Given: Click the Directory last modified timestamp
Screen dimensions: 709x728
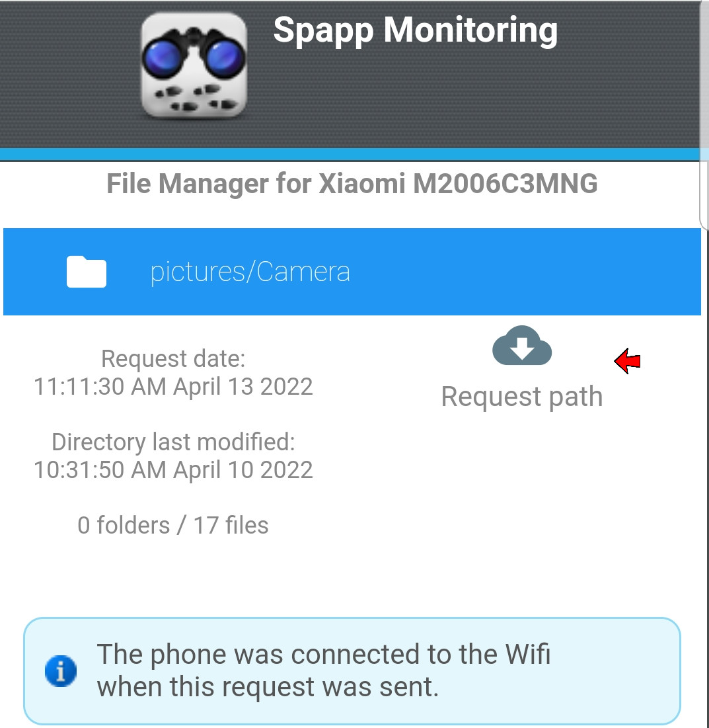Looking at the screenshot, I should tap(174, 470).
